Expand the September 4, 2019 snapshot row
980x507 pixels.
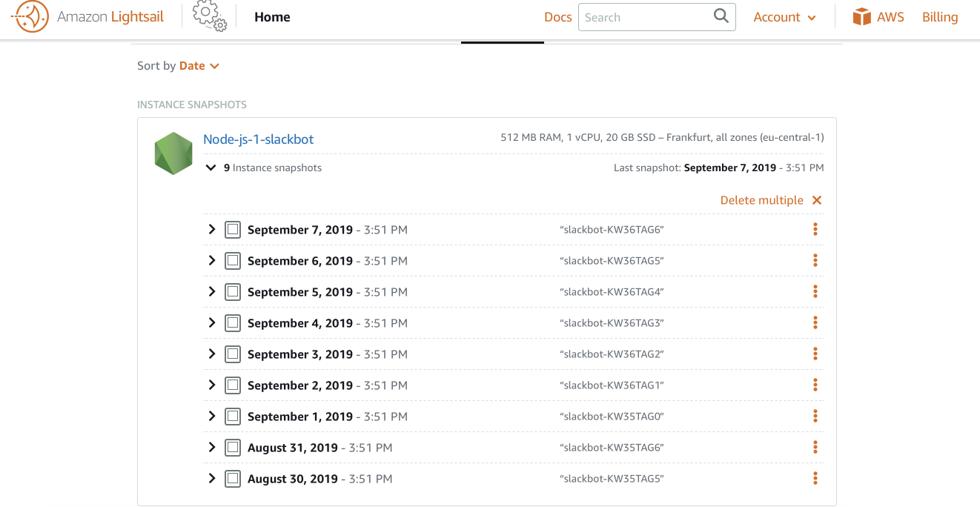[212, 323]
